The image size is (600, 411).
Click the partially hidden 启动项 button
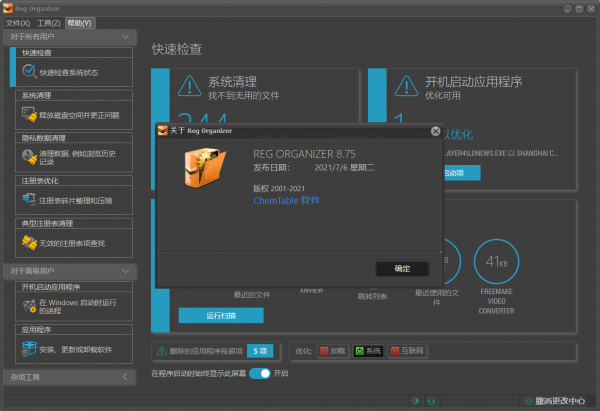tap(462, 173)
